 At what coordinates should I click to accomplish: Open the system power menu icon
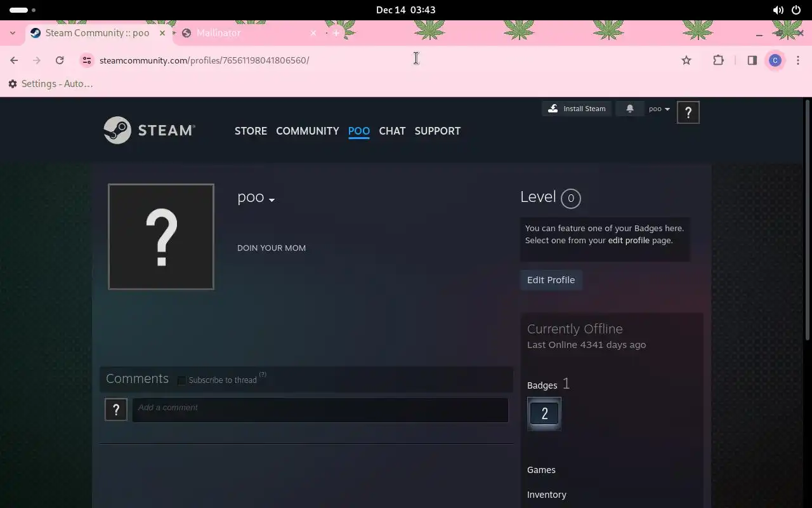796,10
